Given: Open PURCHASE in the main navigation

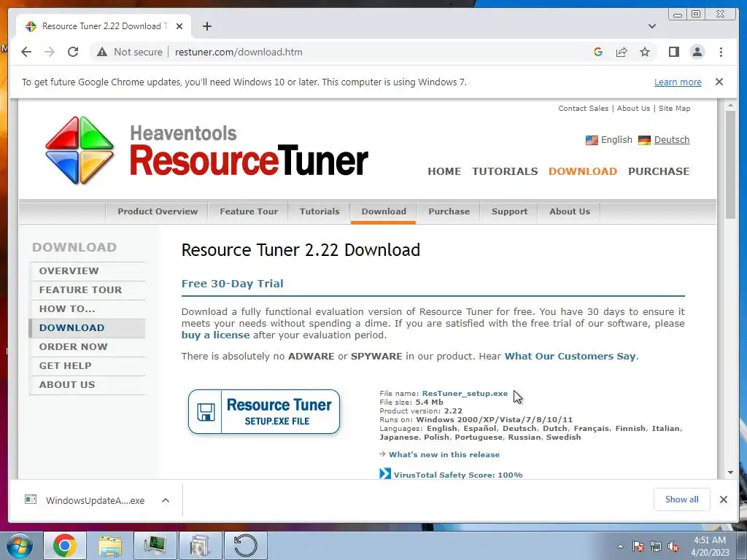Looking at the screenshot, I should [659, 171].
